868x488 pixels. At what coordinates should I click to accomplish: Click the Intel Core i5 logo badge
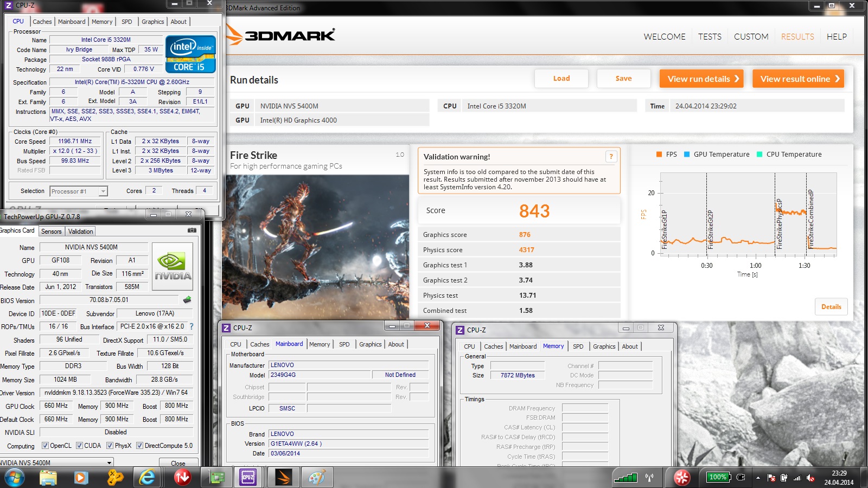(x=190, y=54)
